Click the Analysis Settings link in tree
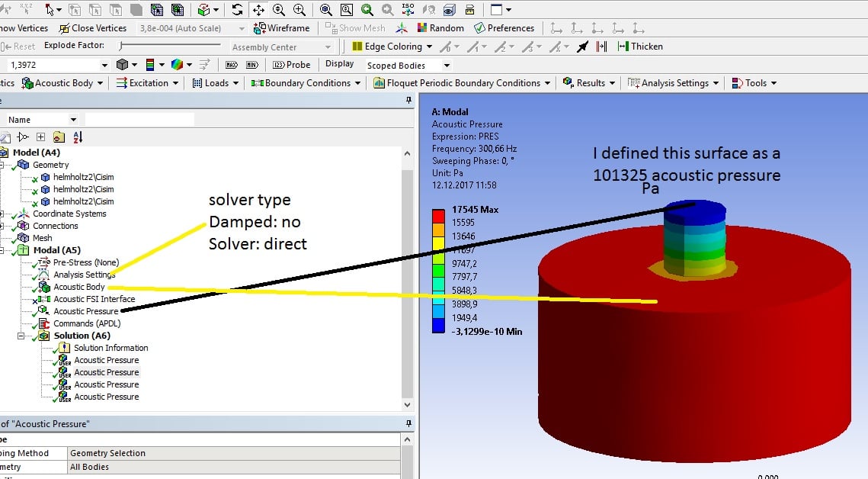 pos(83,274)
